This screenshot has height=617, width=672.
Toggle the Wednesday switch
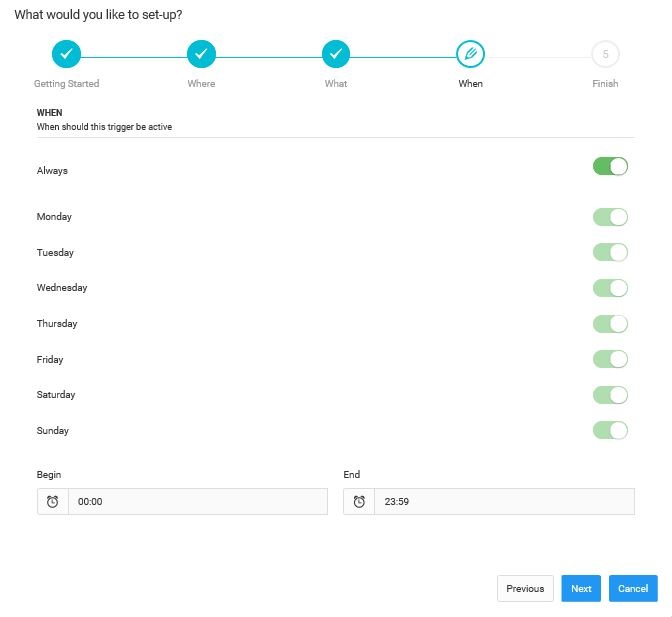click(610, 288)
